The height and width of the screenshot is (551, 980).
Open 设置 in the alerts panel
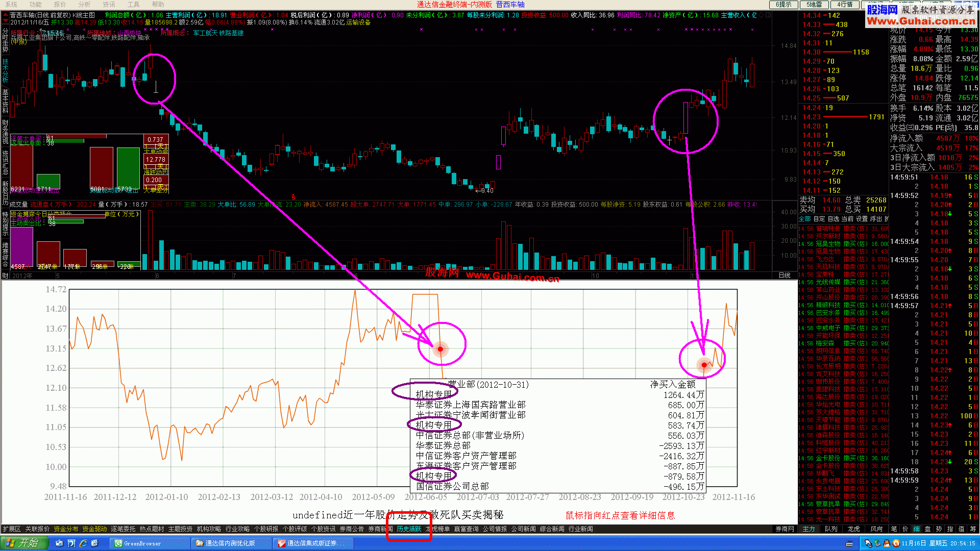tap(862, 219)
